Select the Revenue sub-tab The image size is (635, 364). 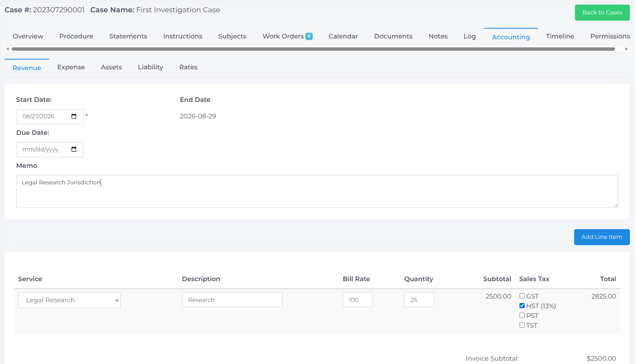click(27, 68)
